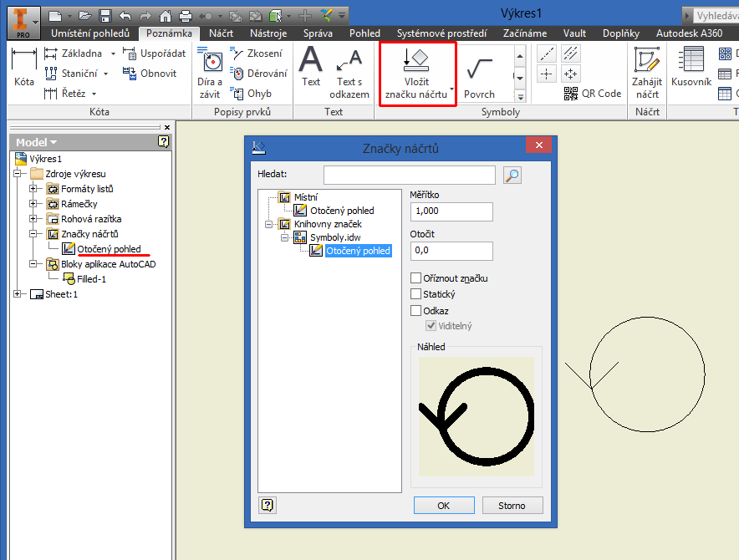Choose the Staniční ordinate dimension tool
Image resolution: width=739 pixels, height=560 pixels.
pyautogui.click(x=72, y=73)
